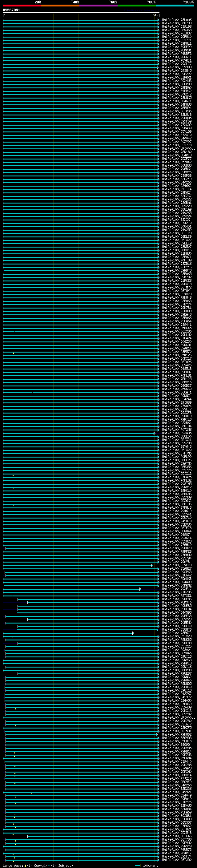
Task: Click hit label UniRef100_B4FQW8
Action: [x=177, y=104]
